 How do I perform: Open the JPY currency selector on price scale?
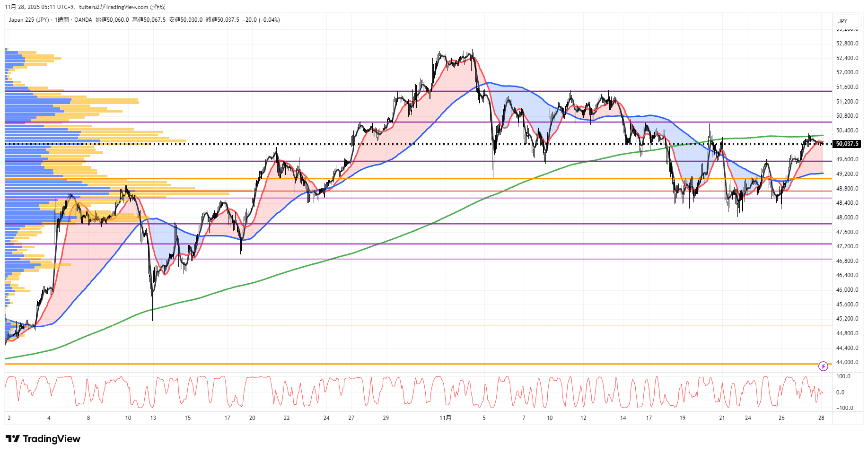[842, 21]
